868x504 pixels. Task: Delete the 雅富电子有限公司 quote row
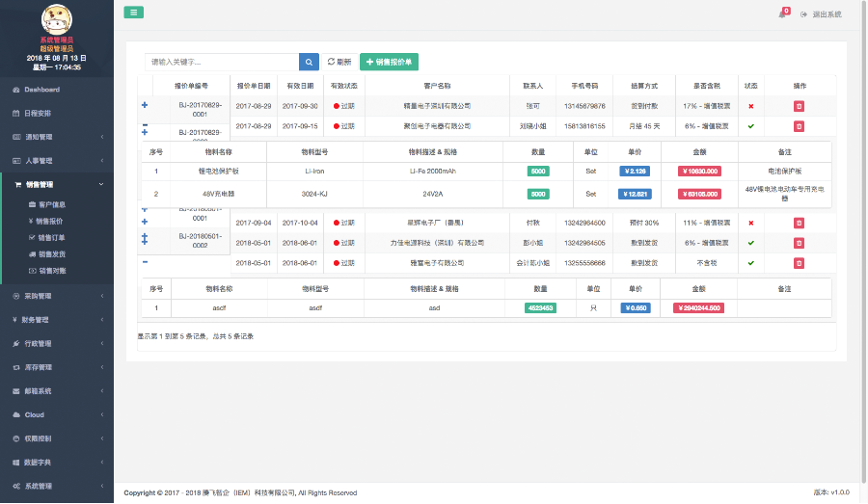799,262
